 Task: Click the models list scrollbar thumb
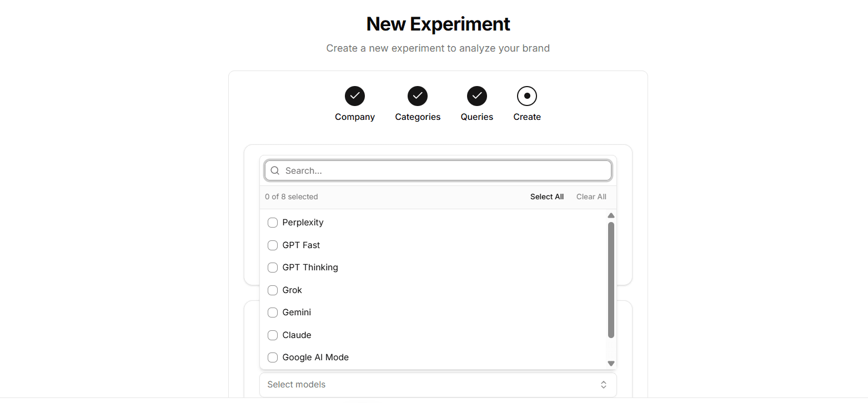pos(611,280)
